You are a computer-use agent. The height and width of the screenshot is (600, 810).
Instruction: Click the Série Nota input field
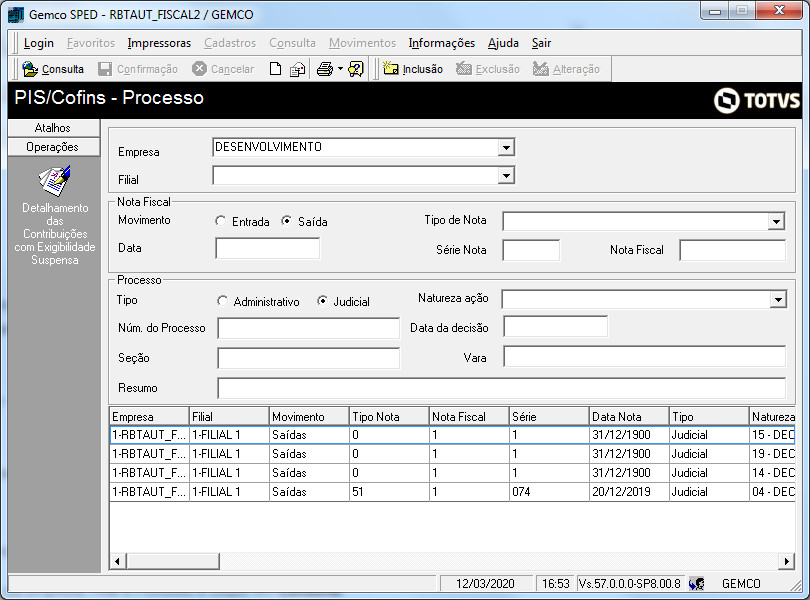(x=531, y=250)
